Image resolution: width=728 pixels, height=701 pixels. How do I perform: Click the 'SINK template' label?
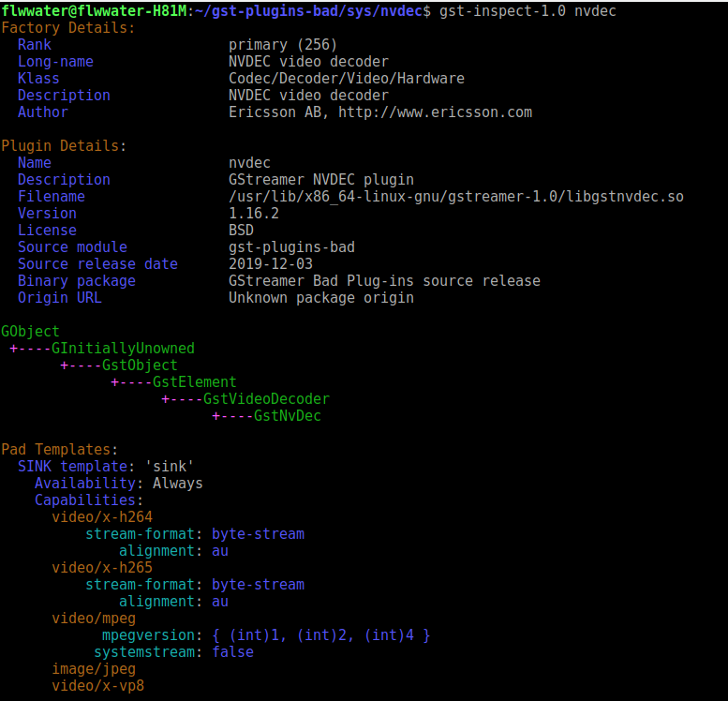click(x=72, y=467)
